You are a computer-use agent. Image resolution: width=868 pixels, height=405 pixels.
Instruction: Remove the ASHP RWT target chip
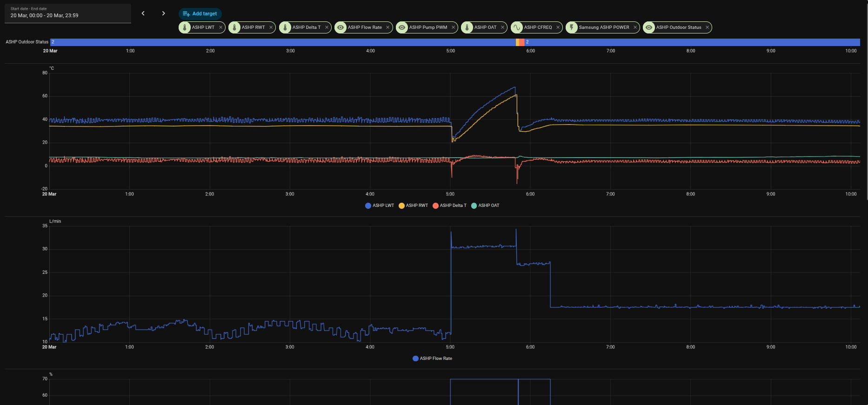(x=271, y=27)
